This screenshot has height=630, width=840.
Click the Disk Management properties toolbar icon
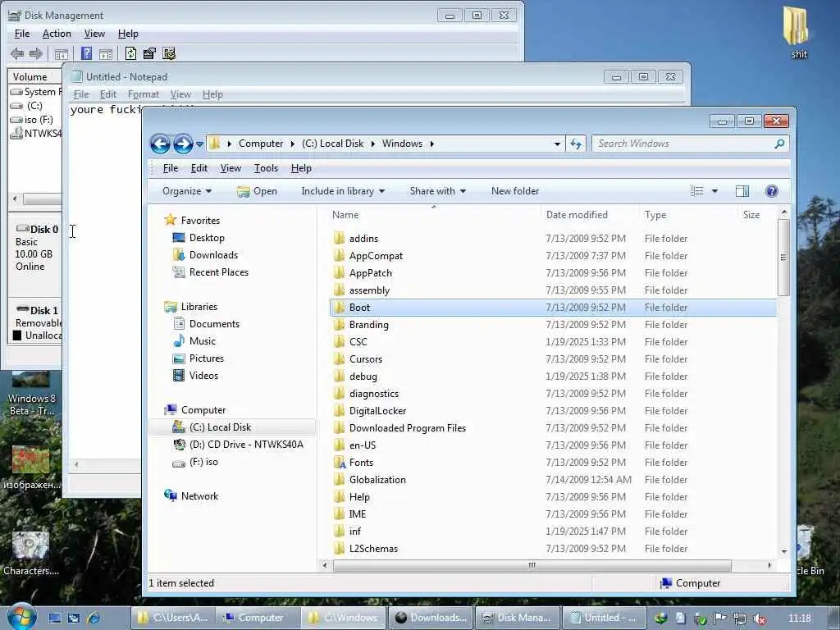149,53
